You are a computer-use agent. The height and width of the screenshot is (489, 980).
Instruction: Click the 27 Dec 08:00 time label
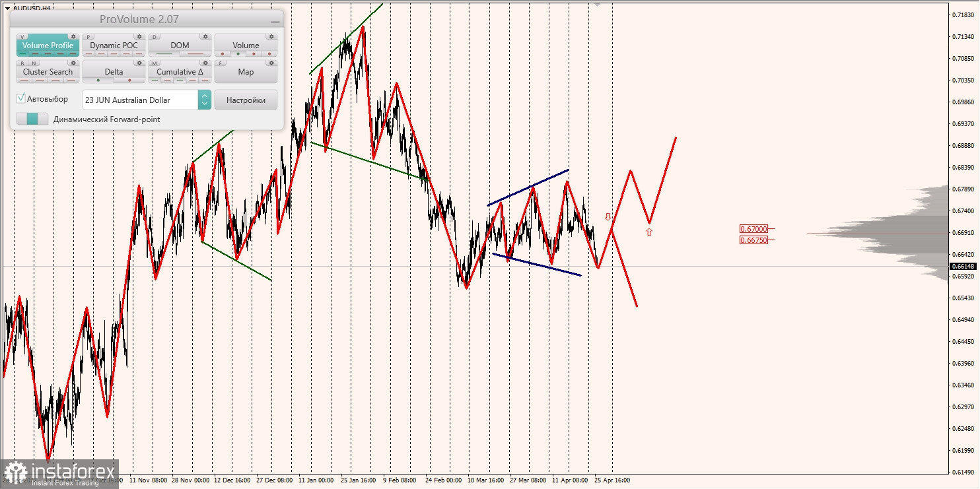(274, 480)
